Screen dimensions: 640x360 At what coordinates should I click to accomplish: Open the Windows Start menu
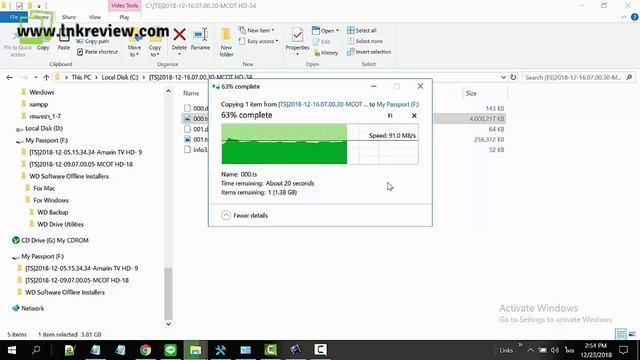coord(11,350)
